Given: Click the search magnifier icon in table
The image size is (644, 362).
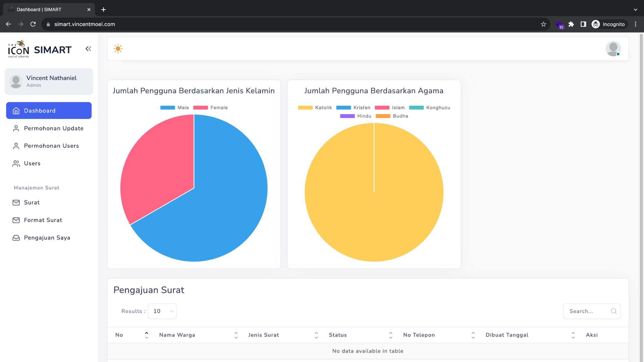Looking at the screenshot, I should [x=613, y=311].
